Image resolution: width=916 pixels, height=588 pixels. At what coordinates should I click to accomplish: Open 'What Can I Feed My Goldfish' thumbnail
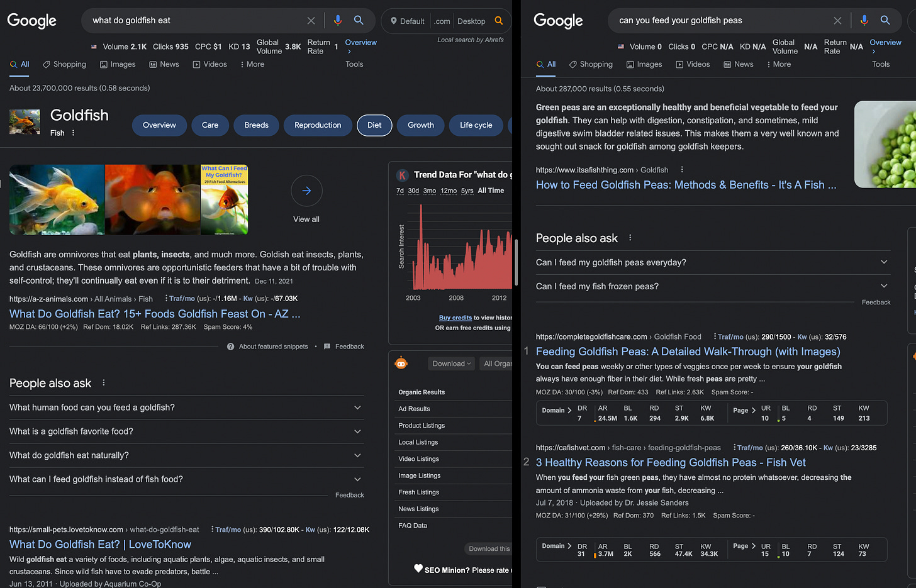pos(224,199)
